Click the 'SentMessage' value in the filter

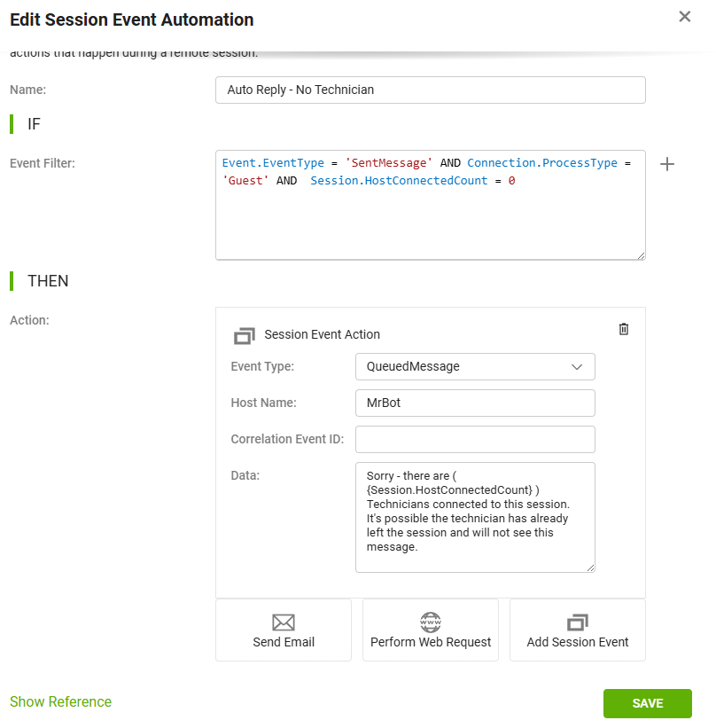click(389, 163)
